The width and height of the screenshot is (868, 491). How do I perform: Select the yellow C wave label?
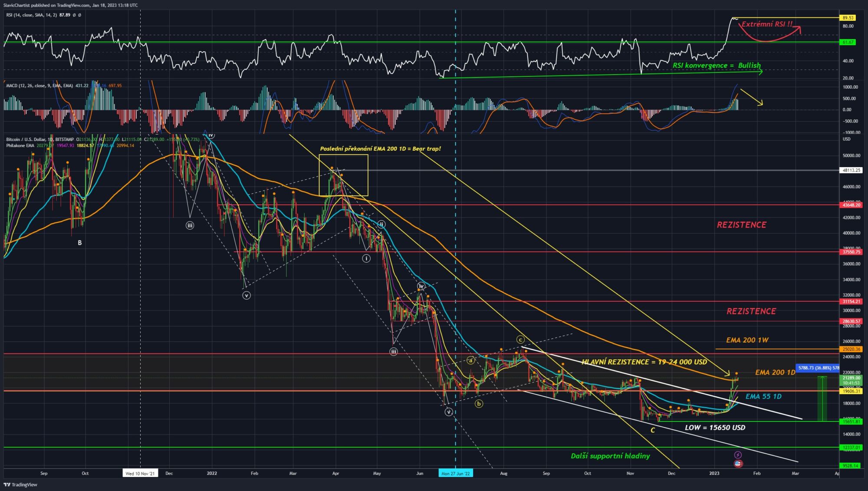pos(652,430)
